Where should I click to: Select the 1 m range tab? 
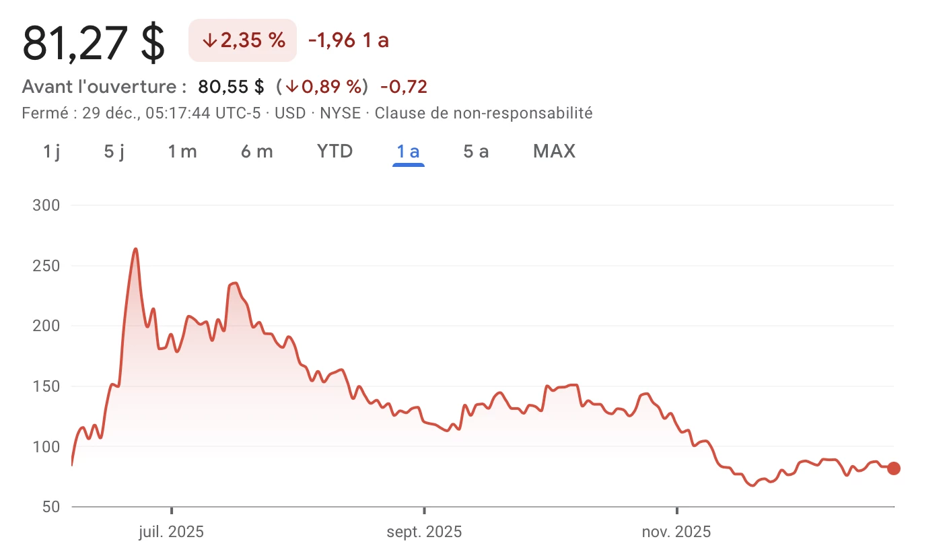tap(182, 151)
